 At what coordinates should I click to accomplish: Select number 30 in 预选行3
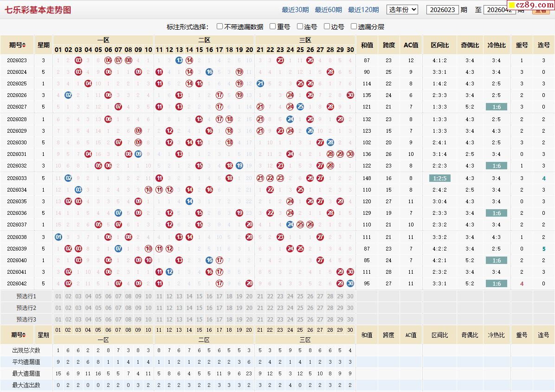click(x=350, y=319)
